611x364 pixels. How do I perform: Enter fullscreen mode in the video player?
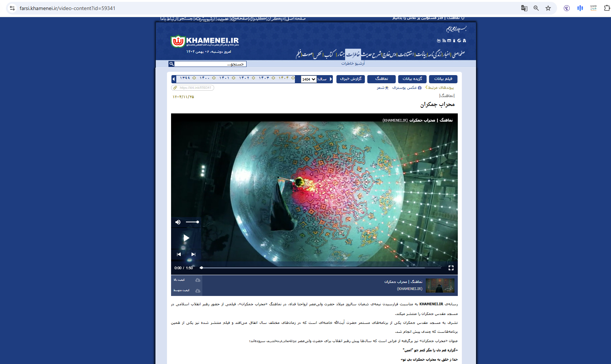pyautogui.click(x=451, y=268)
